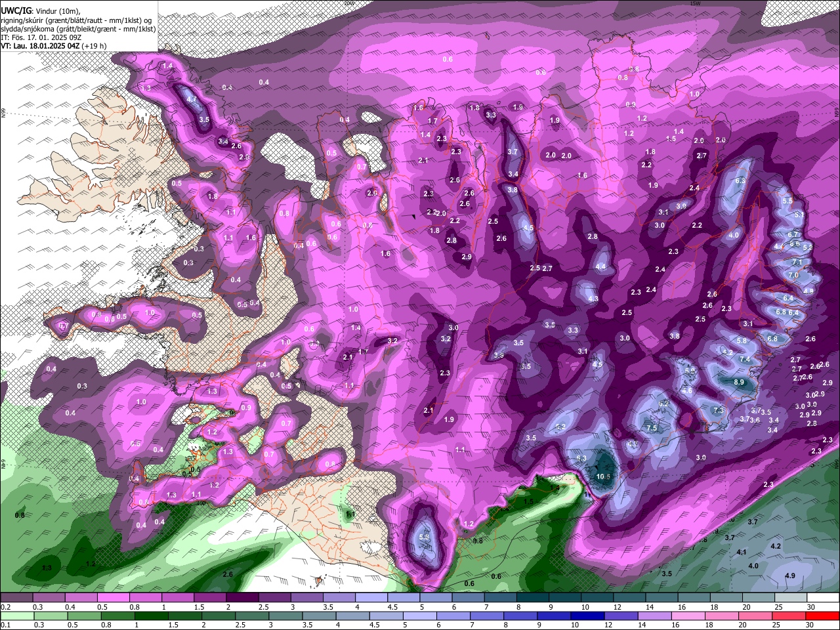Click the 10.5 precipitation value on the map
The image size is (840, 630).
point(604,476)
